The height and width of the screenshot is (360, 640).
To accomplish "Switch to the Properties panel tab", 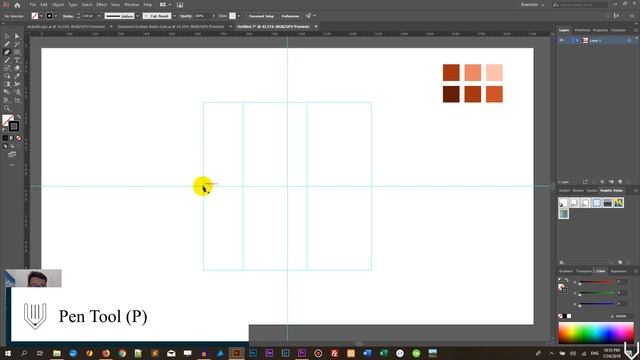I will tap(600, 30).
